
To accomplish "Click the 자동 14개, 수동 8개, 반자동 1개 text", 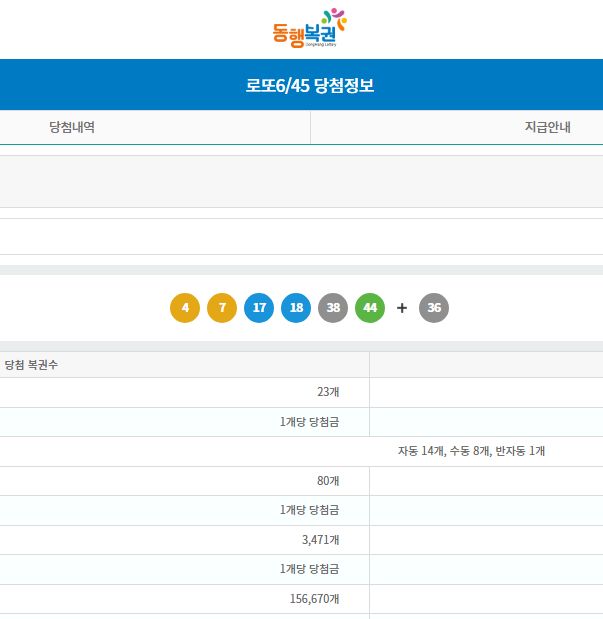I will 472,451.
